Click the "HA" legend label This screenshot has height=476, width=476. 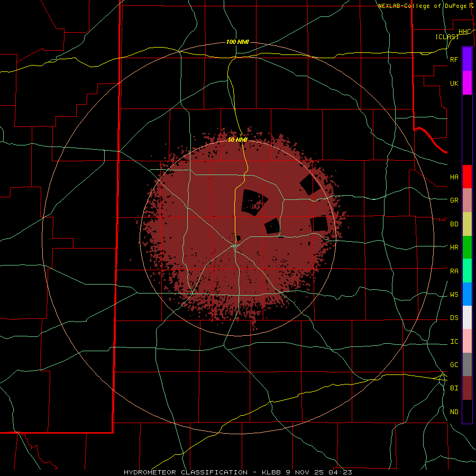click(454, 177)
